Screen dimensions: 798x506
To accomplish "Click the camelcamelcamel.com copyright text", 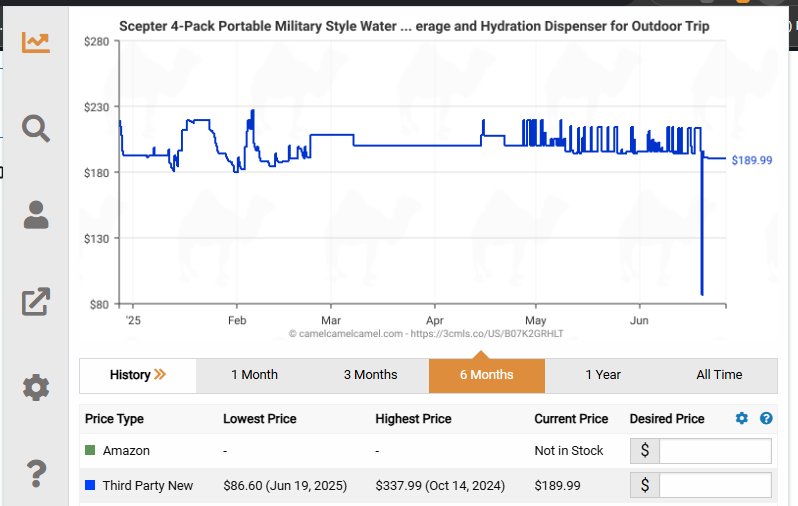I will [x=426, y=334].
